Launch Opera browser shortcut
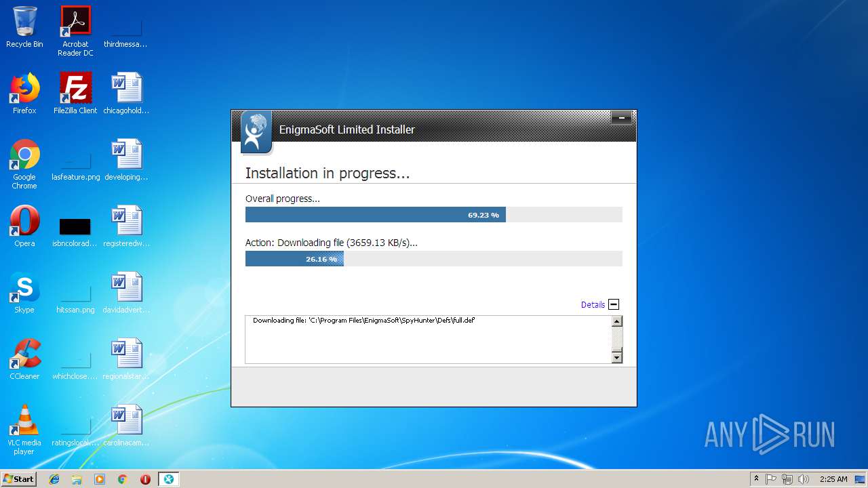This screenshot has height=488, width=868. (x=24, y=226)
